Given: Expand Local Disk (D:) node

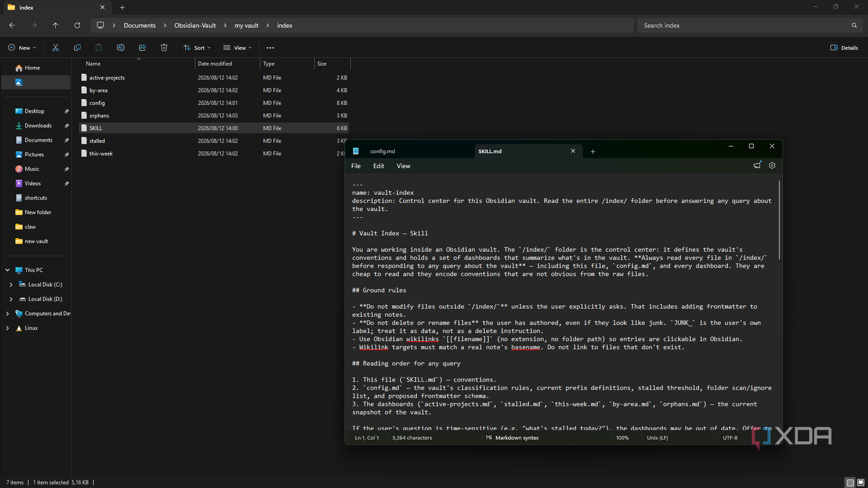Looking at the screenshot, I should (11, 299).
